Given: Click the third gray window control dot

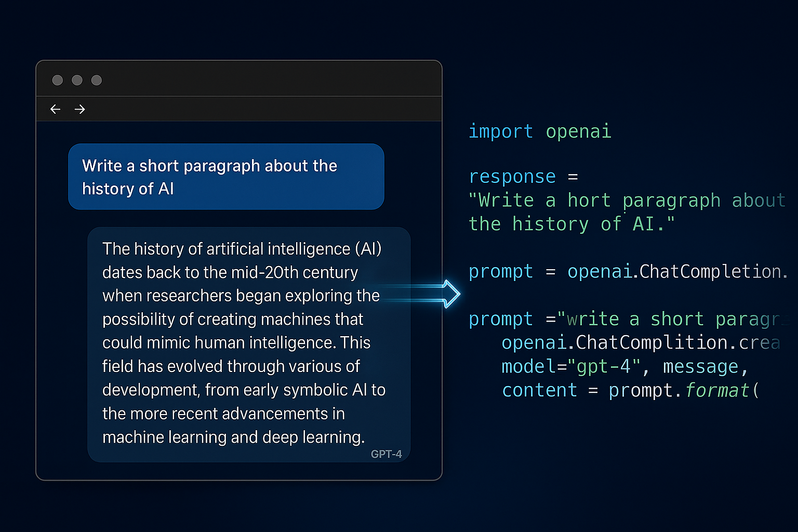Looking at the screenshot, I should (97, 80).
